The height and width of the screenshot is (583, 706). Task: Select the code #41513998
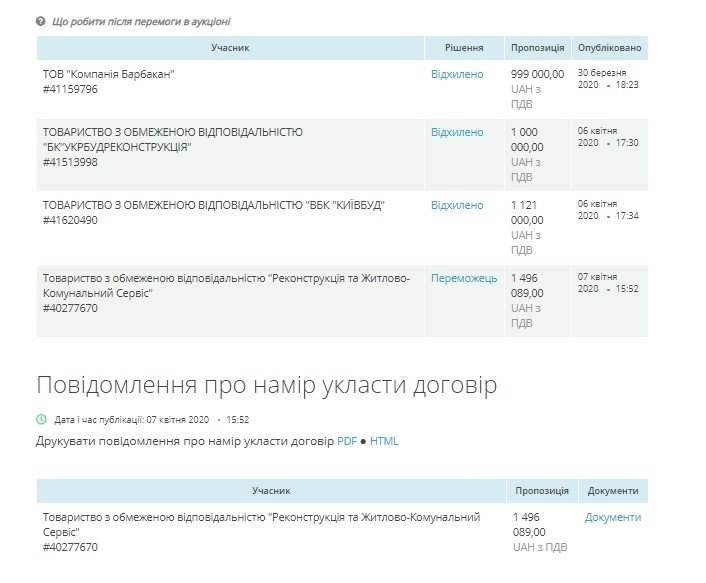[70, 162]
